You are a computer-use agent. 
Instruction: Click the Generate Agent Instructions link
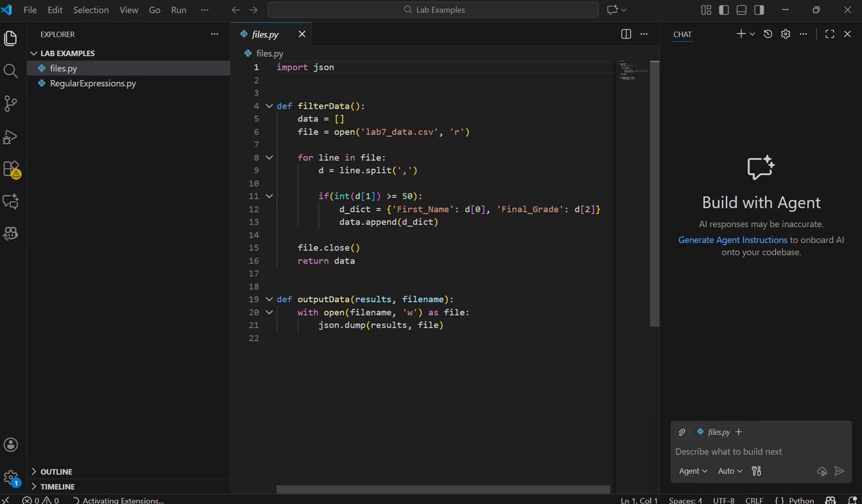(x=732, y=239)
